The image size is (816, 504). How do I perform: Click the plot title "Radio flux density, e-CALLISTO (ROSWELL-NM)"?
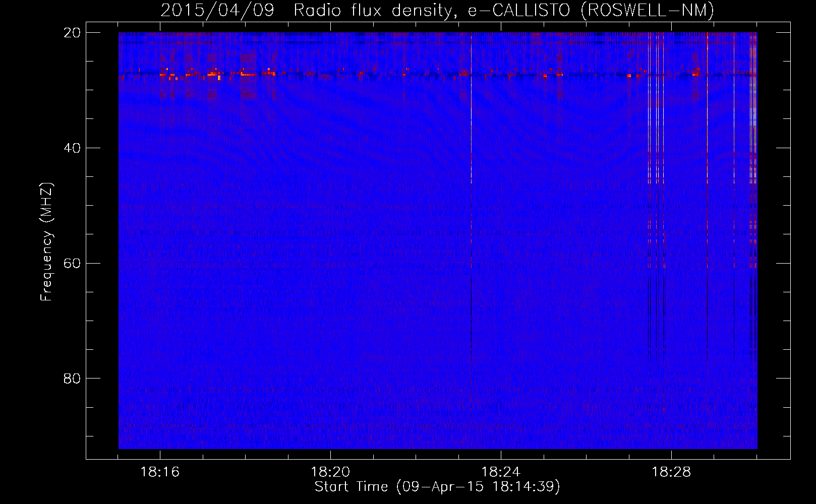[x=504, y=10]
